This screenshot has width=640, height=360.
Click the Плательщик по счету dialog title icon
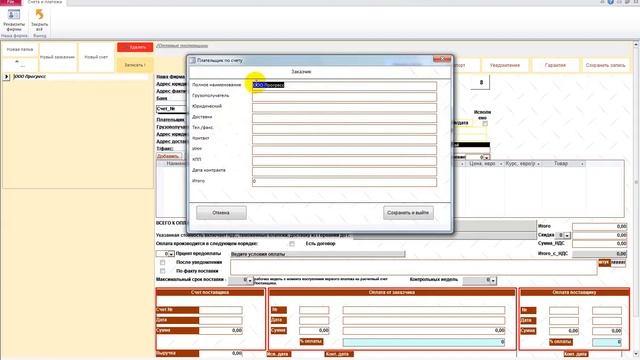pos(193,60)
